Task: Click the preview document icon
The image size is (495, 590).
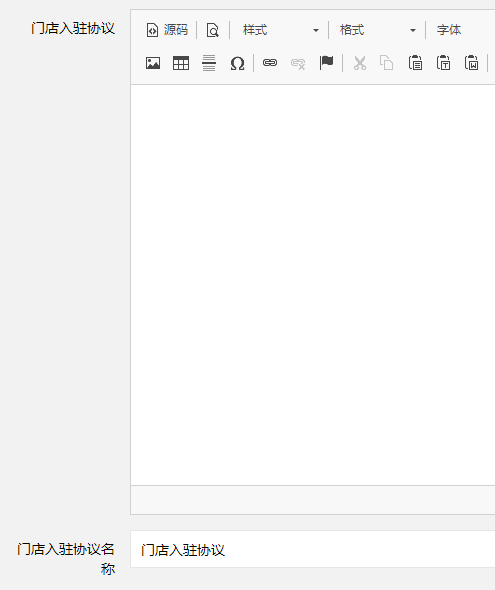Action: pyautogui.click(x=213, y=30)
